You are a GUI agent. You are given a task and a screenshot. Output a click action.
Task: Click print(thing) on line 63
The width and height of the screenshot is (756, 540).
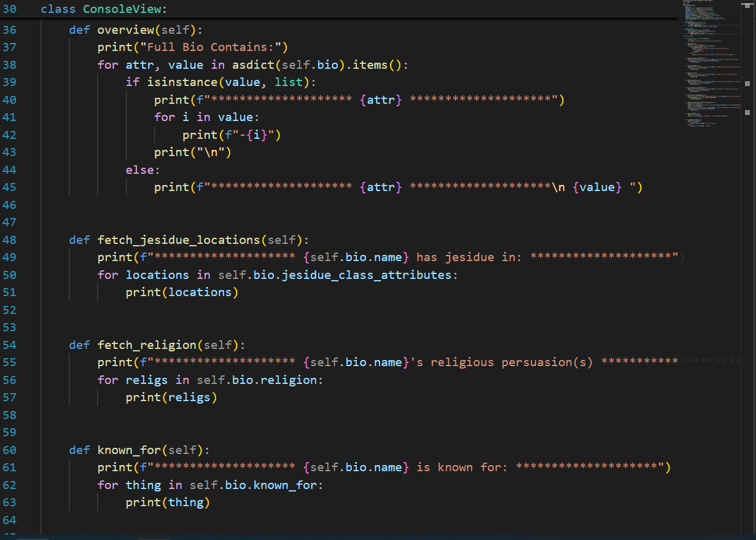click(x=168, y=503)
